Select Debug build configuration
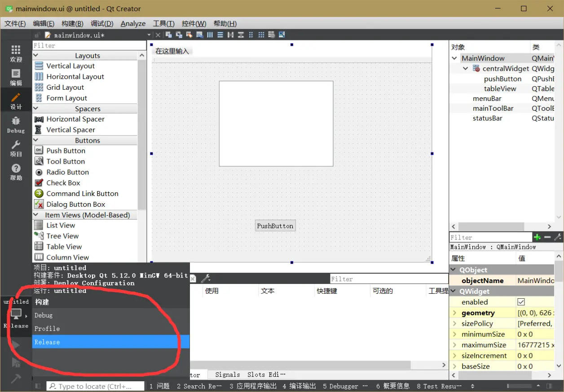564x392 pixels. click(111, 315)
